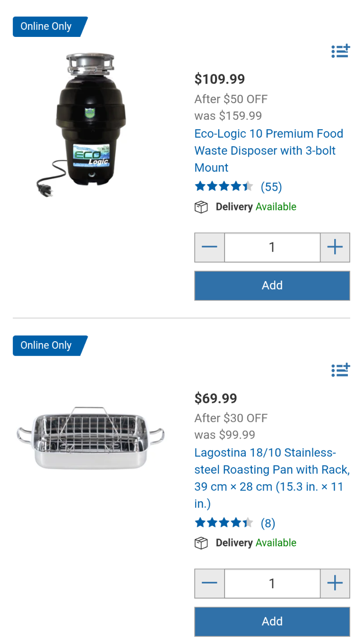Add Lagostina roasting pan to list icon

[340, 370]
